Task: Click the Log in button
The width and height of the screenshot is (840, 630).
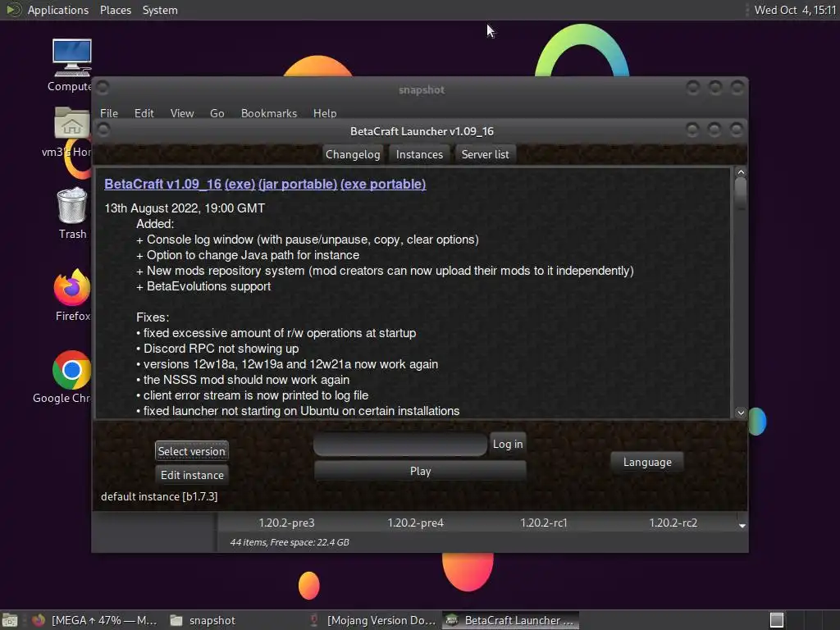Action: pyautogui.click(x=507, y=444)
